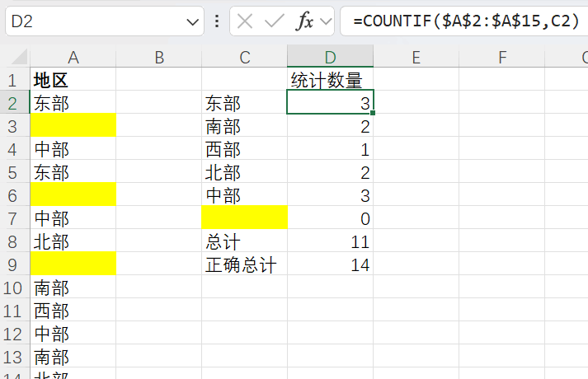Select row 1 header
Viewport: 588px width, 379px height.
coord(15,80)
